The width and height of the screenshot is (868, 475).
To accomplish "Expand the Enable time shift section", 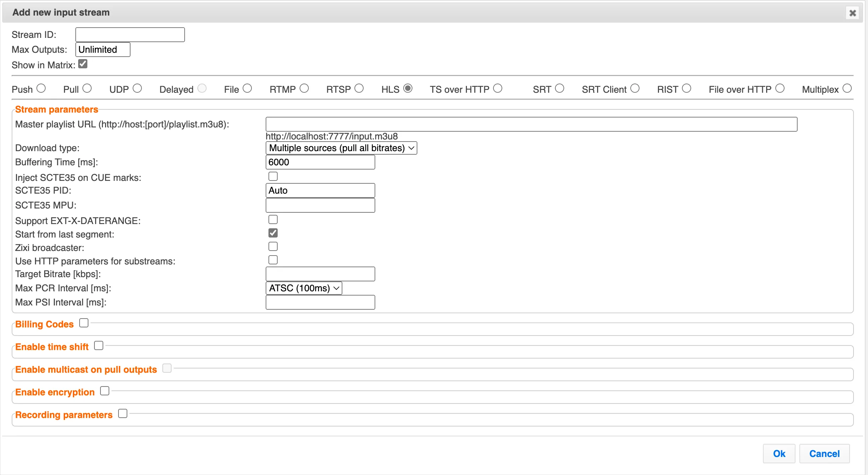I will (99, 345).
